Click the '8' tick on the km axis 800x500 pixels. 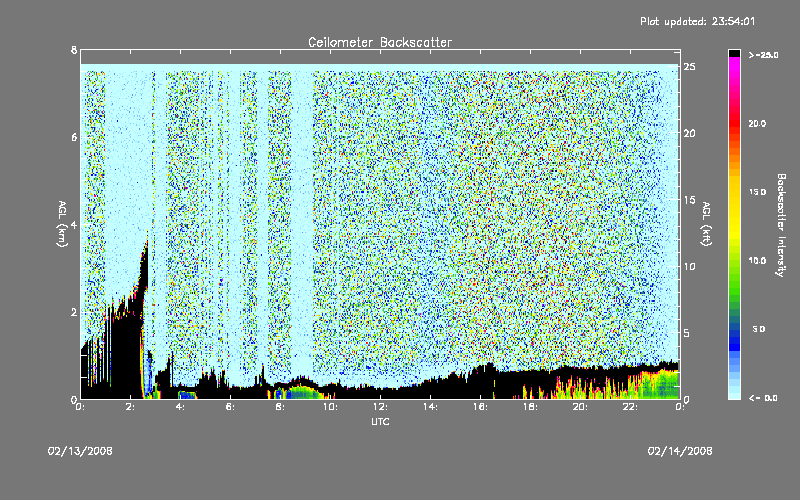(74, 50)
